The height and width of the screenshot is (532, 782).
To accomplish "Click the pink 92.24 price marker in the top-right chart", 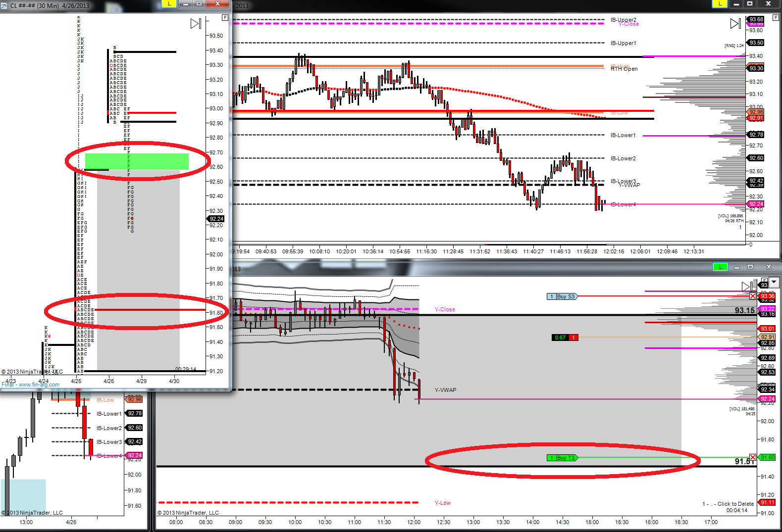I will [x=756, y=204].
